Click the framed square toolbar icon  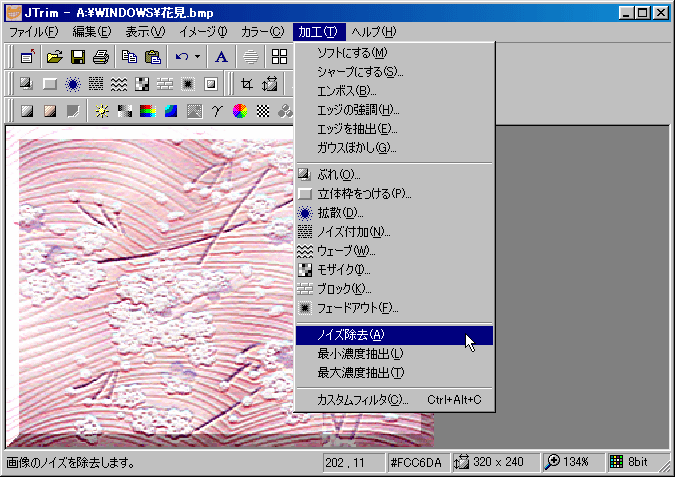(x=211, y=84)
